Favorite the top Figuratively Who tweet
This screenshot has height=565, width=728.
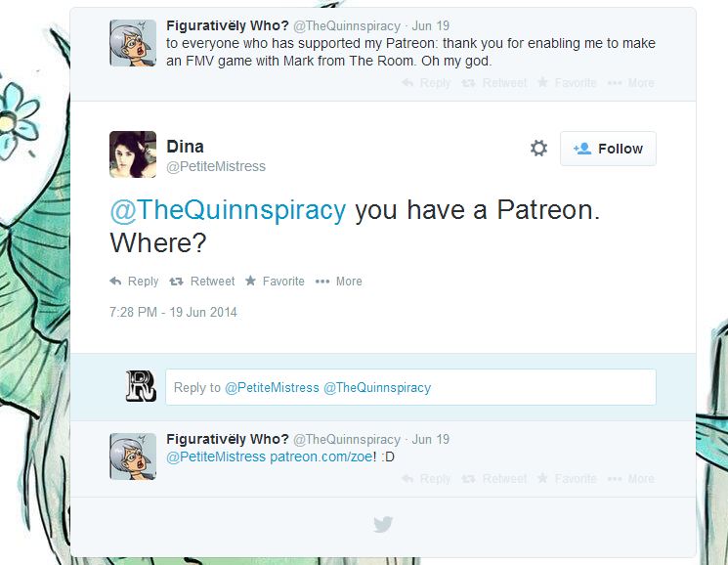(x=567, y=83)
